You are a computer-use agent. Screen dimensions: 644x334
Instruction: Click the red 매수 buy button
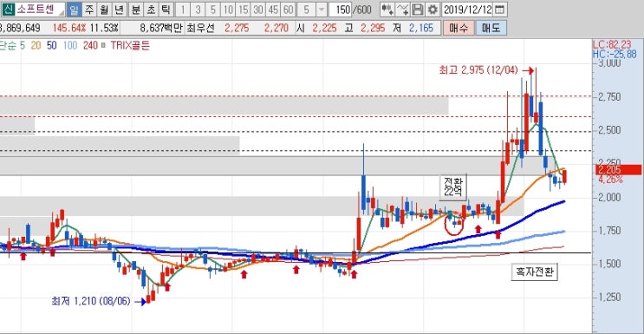pyautogui.click(x=459, y=28)
